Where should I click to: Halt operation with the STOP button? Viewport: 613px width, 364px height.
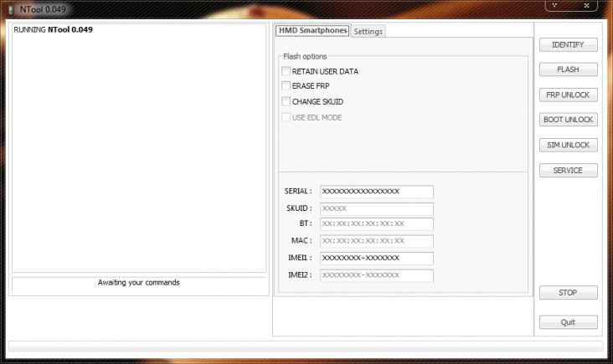568,293
